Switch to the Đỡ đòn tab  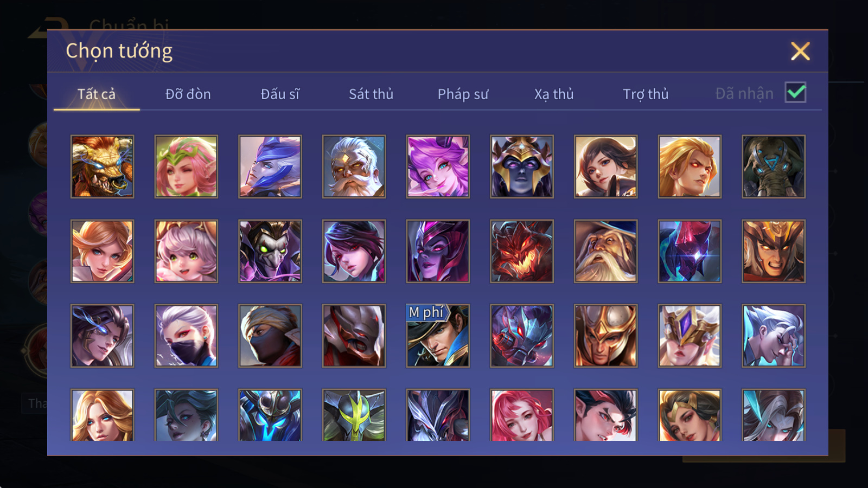pyautogui.click(x=188, y=94)
